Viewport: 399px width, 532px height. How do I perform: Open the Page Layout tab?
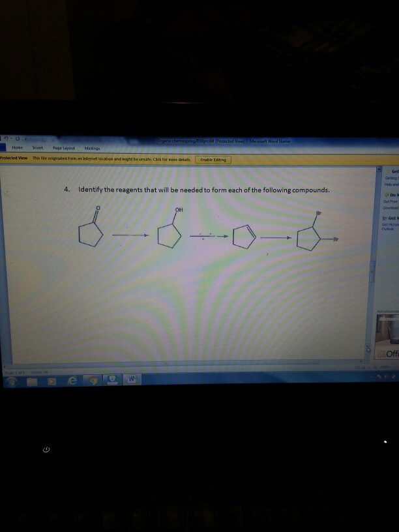pos(63,148)
